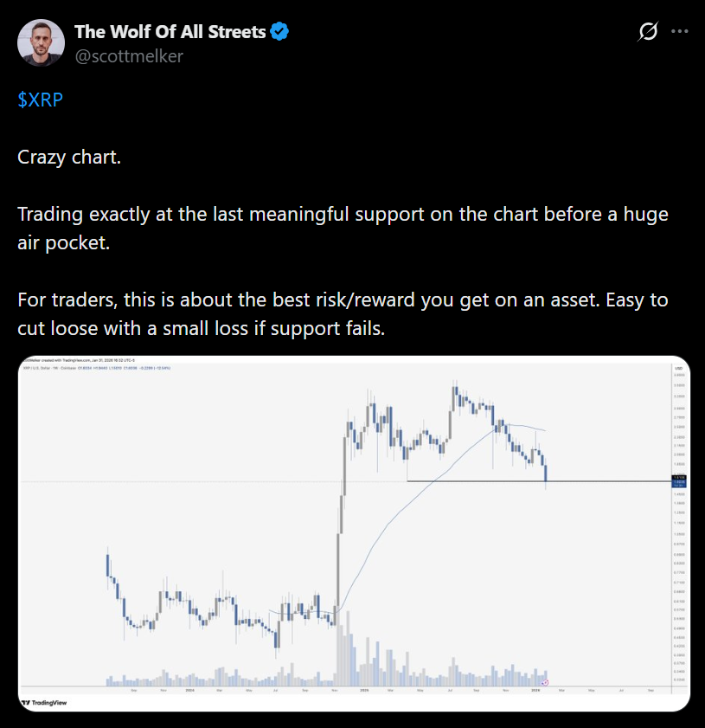Click the pink event marker on time axis
705x728 pixels.
pos(545,683)
